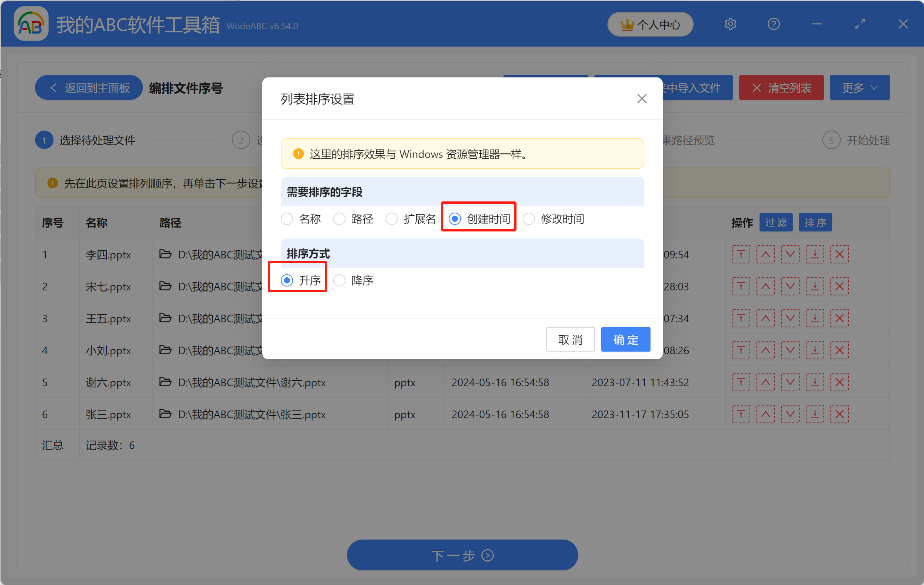Delete 谢六.pptx with the red X icon

click(839, 382)
